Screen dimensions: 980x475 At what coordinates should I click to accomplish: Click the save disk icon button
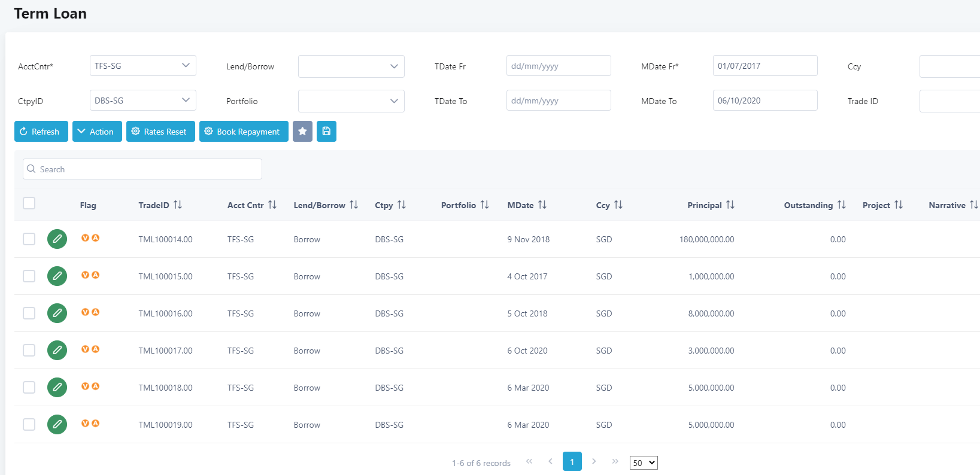pos(326,132)
